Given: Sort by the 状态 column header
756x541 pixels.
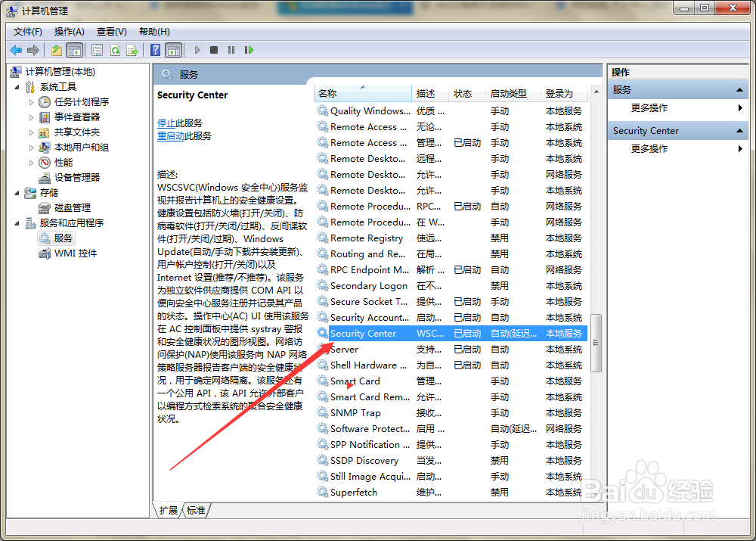Looking at the screenshot, I should coord(467,93).
